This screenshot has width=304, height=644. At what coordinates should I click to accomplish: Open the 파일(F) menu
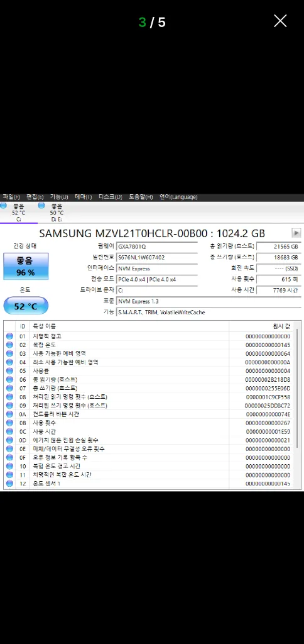[11, 197]
